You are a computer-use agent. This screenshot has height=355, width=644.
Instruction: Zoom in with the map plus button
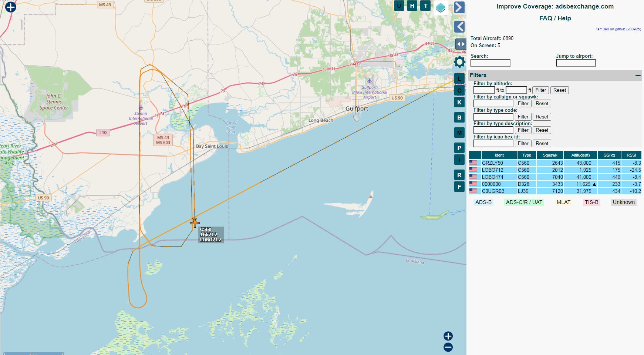coord(448,336)
